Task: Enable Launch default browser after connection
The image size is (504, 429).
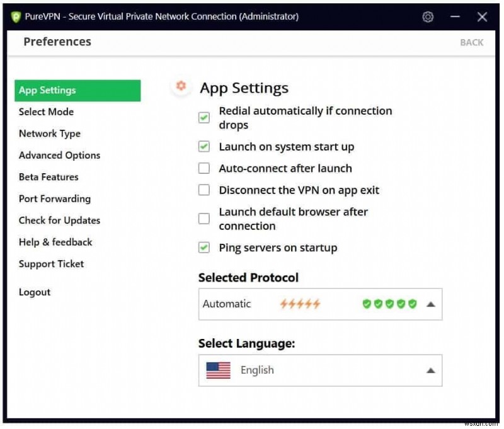Action: (203, 219)
